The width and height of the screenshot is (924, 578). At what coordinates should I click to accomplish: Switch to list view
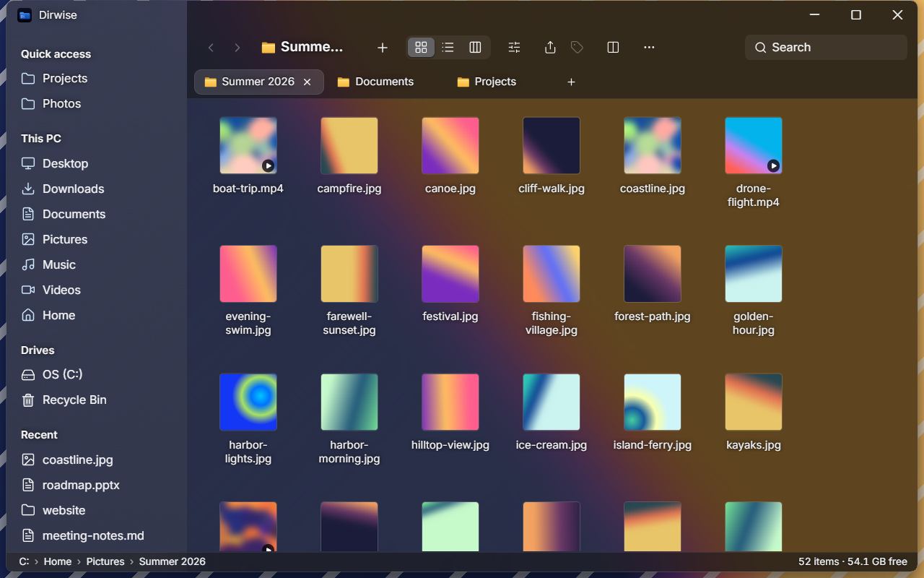tap(448, 48)
